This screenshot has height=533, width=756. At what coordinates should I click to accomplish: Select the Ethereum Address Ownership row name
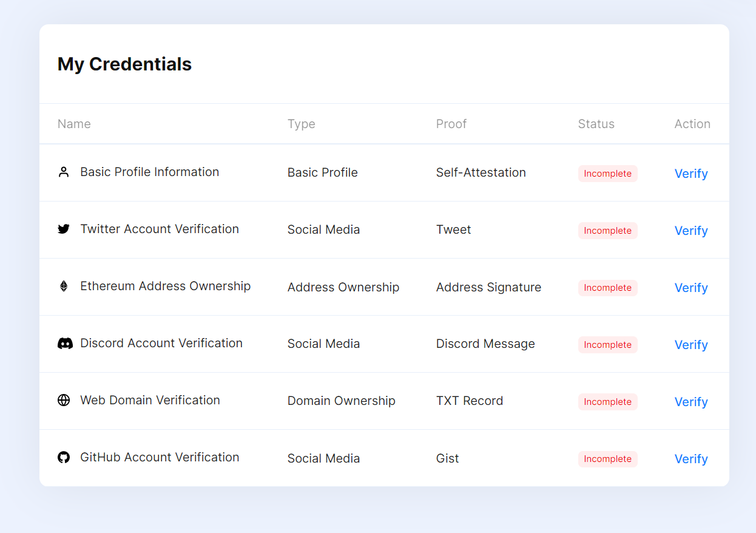tap(165, 286)
